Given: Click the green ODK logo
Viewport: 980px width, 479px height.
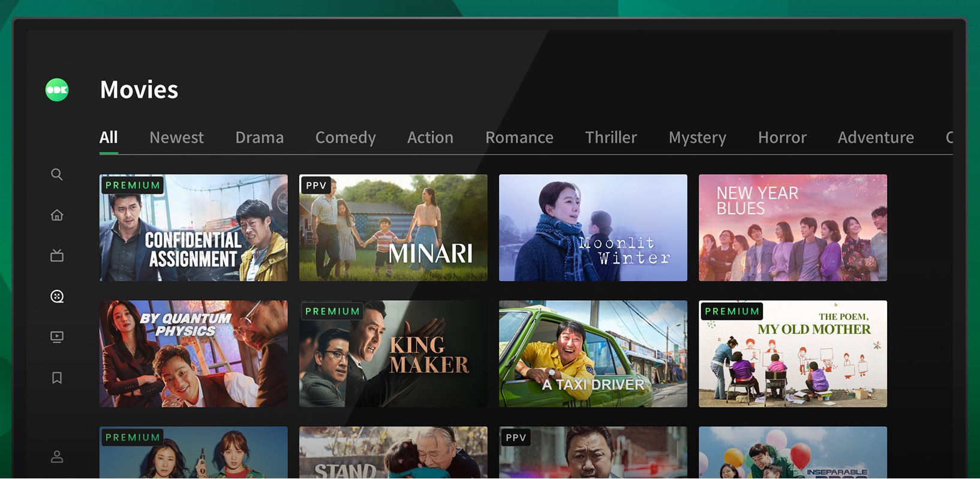Looking at the screenshot, I should pyautogui.click(x=57, y=90).
